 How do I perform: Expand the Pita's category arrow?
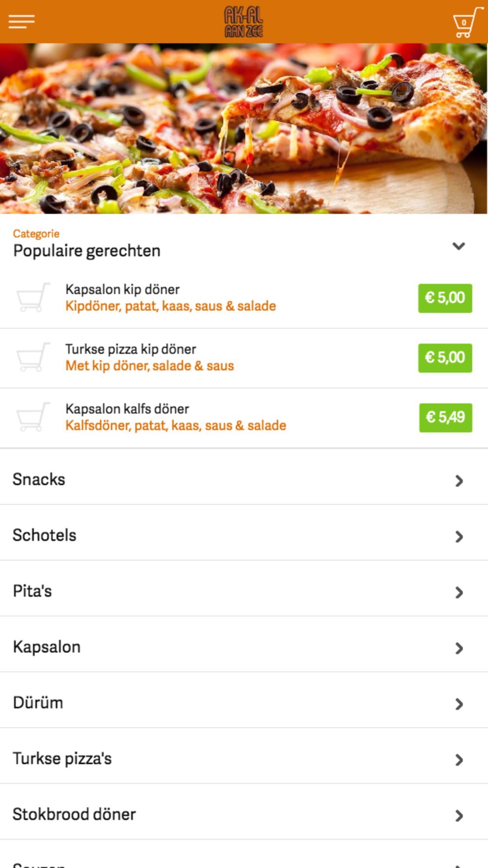(x=459, y=592)
